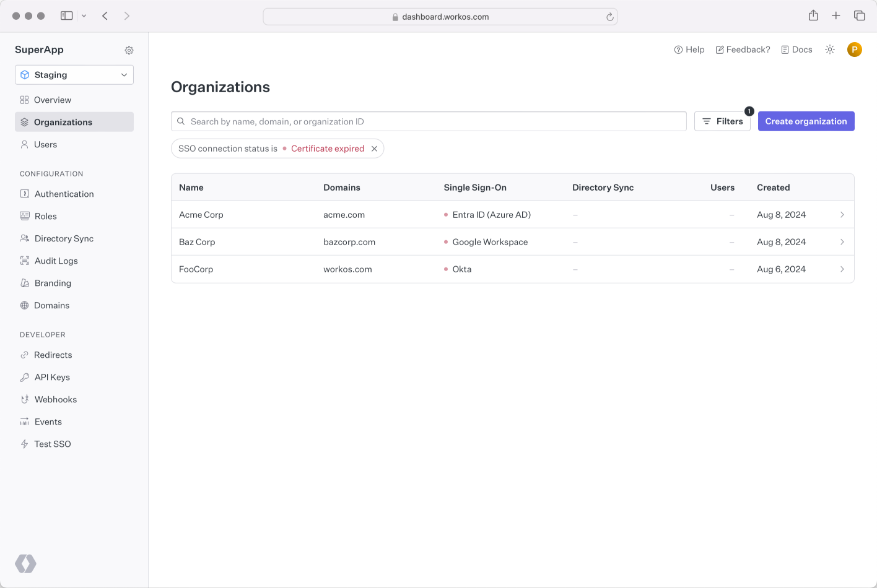The height and width of the screenshot is (588, 877).
Task: Open the SuperApp settings gear
Action: click(129, 50)
